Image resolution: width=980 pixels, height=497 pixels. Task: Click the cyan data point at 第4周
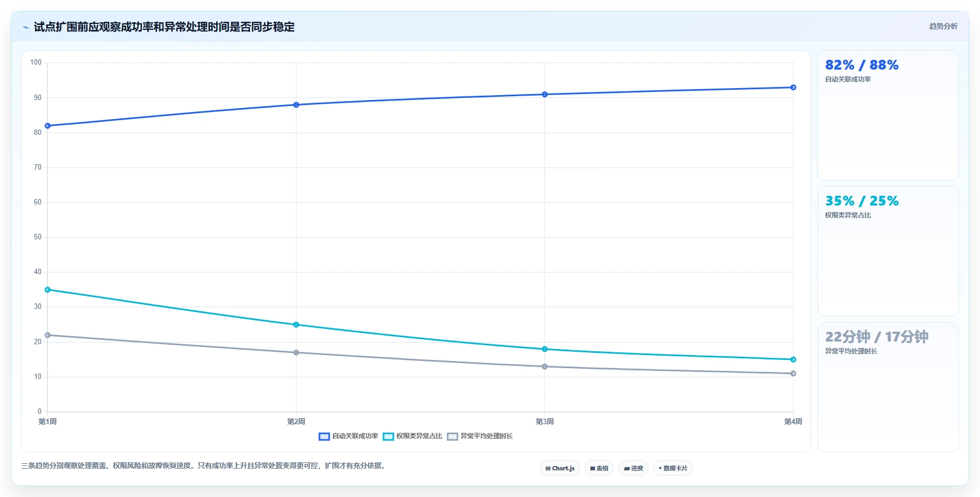click(x=793, y=359)
